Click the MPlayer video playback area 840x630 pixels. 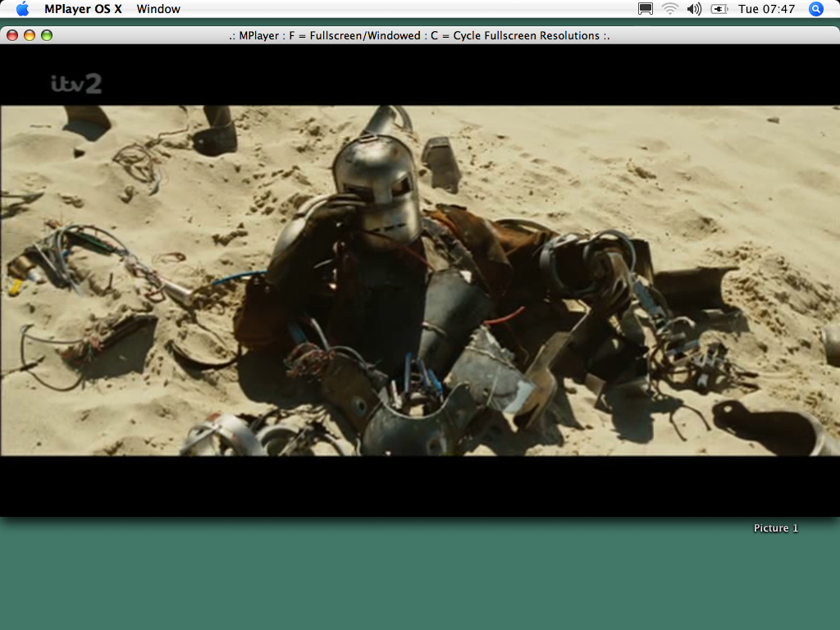(x=420, y=281)
